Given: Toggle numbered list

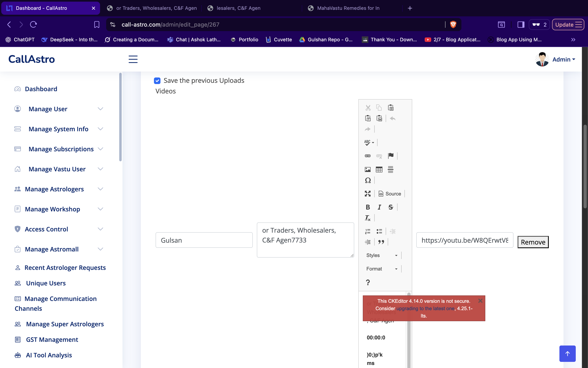Looking at the screenshot, I should point(368,231).
